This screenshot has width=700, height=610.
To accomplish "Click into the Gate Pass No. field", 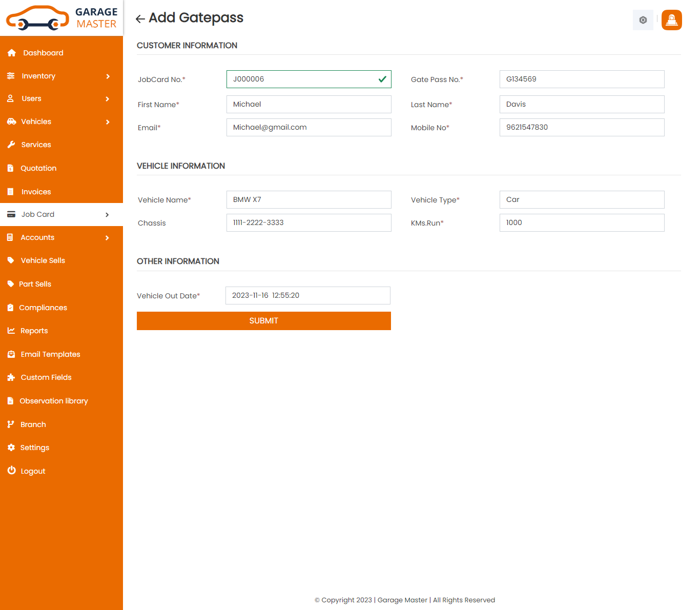I will click(x=582, y=79).
